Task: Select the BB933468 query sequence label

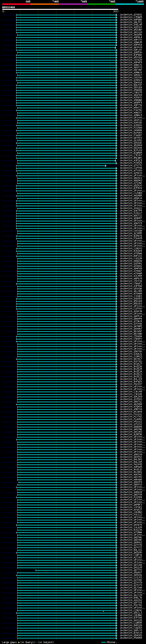Action: click(8, 8)
